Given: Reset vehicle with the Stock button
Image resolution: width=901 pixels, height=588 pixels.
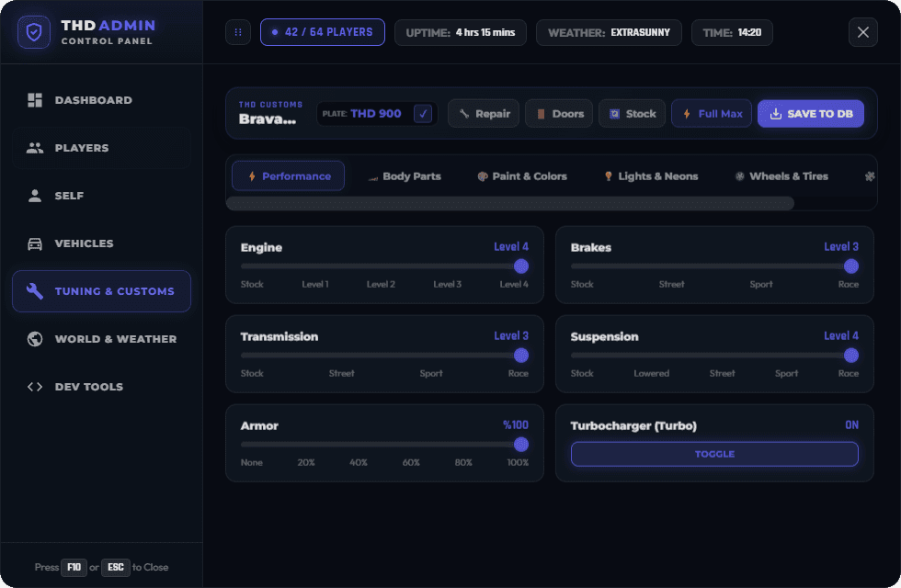Looking at the screenshot, I should 633,114.
